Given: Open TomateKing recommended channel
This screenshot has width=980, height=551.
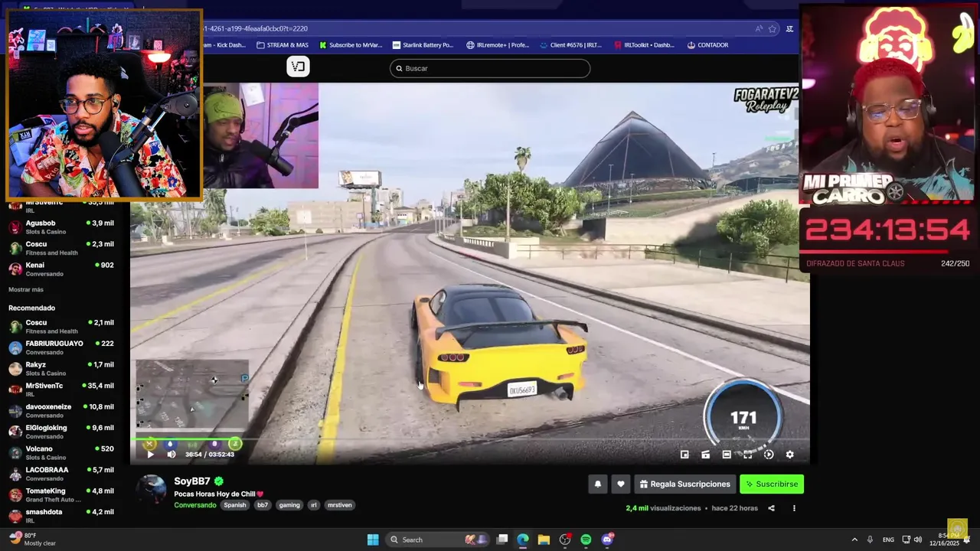Looking at the screenshot, I should pos(61,494).
